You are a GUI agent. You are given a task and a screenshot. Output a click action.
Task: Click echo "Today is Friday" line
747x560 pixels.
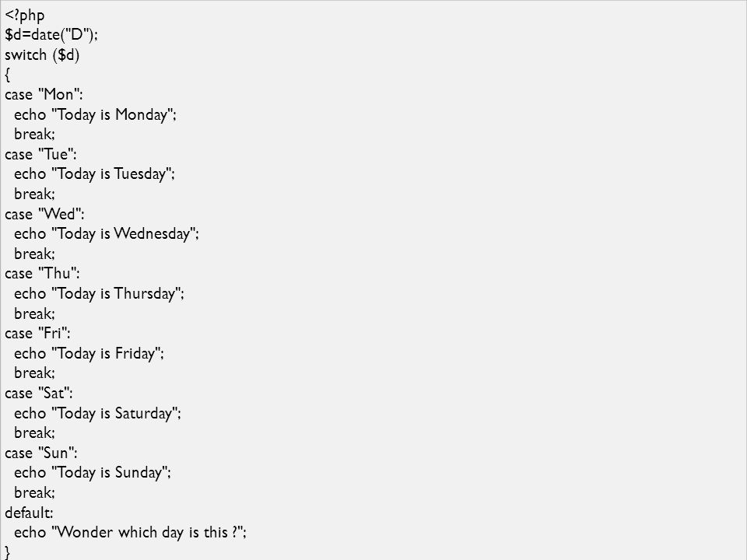89,354
